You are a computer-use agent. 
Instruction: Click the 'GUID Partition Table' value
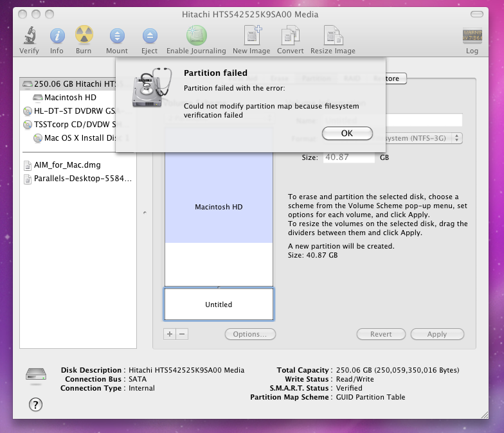(370, 397)
